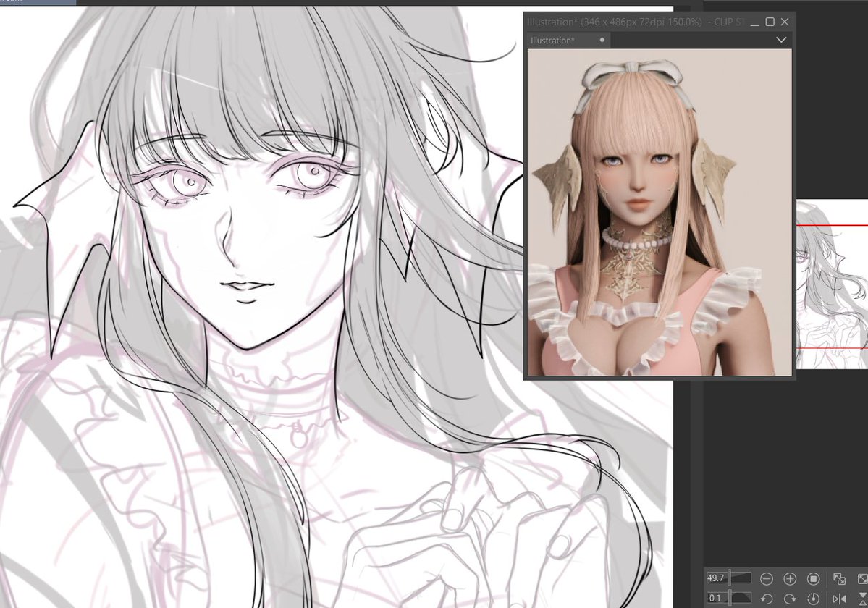Viewport: 868px width, 608px height.
Task: Click the Navigator 100% actual size button
Action: pos(813,578)
